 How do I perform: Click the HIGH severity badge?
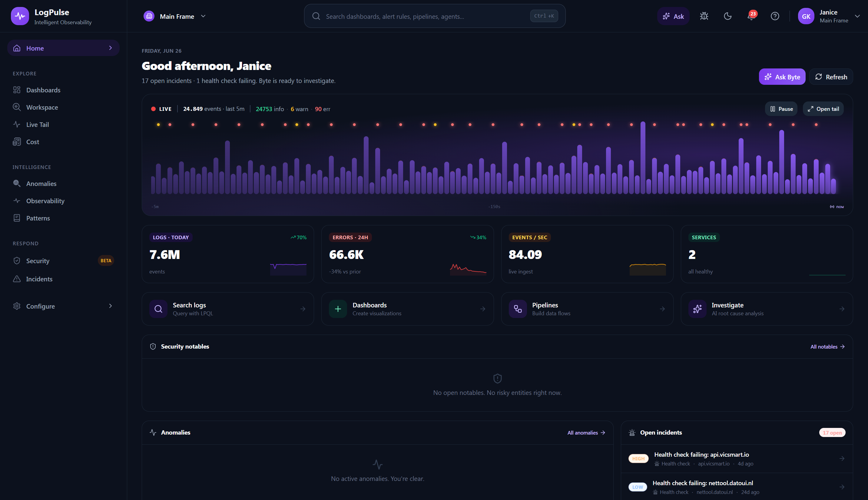[638, 459]
